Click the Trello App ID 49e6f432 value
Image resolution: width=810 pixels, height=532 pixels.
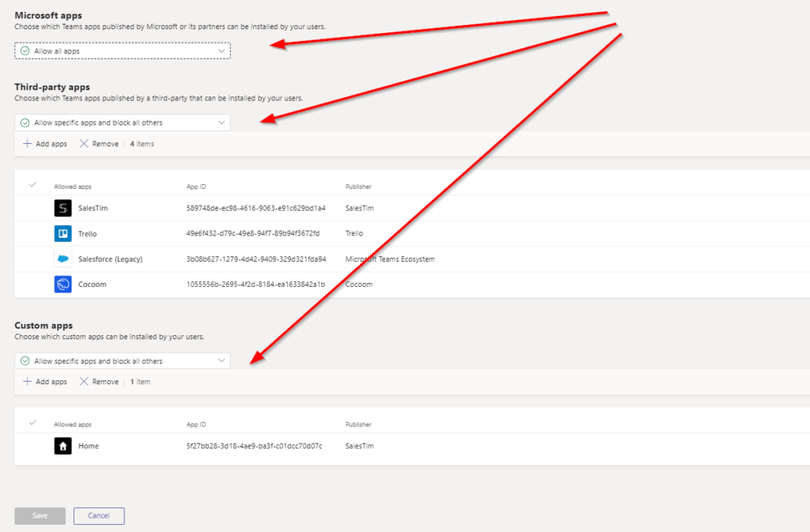tap(252, 233)
